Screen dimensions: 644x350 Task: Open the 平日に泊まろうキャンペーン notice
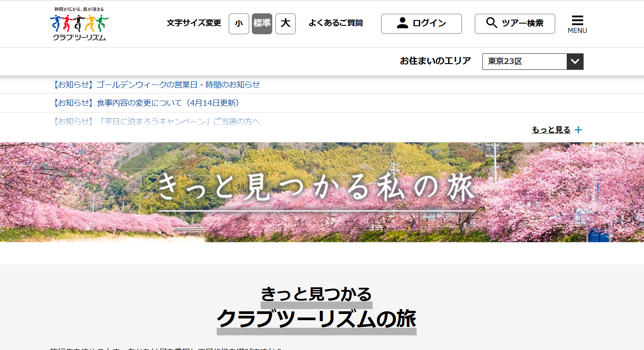[156, 121]
